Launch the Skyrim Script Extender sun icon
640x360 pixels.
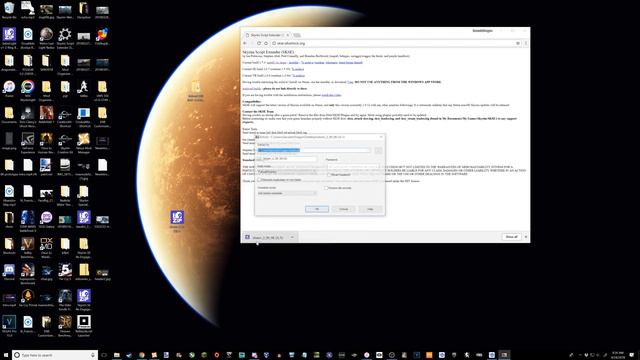pos(65,37)
